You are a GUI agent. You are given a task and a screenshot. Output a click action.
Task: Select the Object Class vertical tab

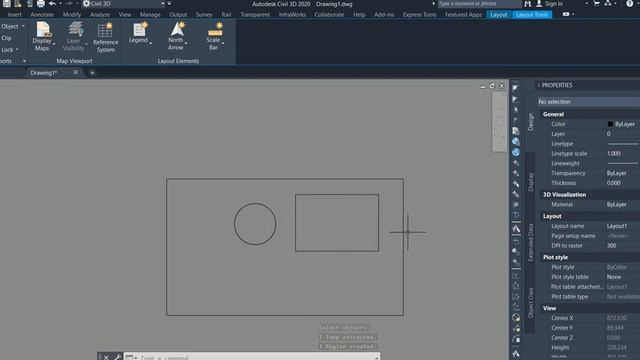coord(530,303)
